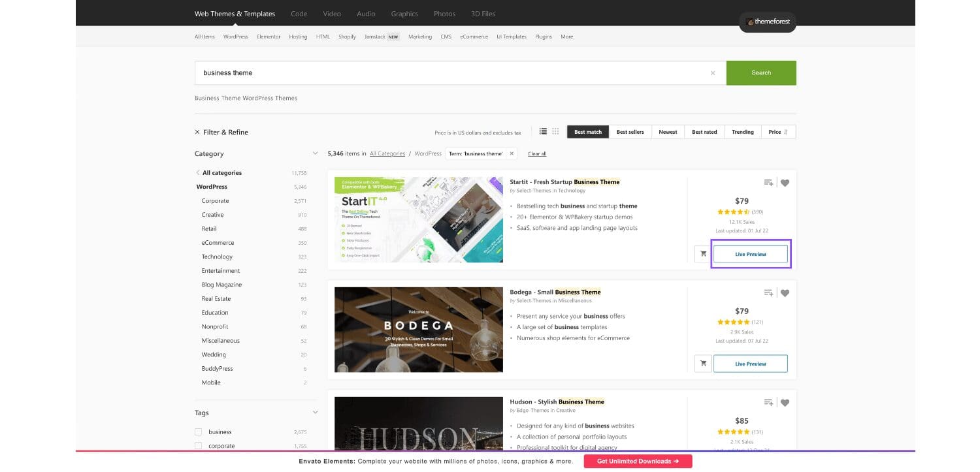Click Hudson star rating
Image resolution: width=980 pixels, height=472 pixels.
coord(733,432)
